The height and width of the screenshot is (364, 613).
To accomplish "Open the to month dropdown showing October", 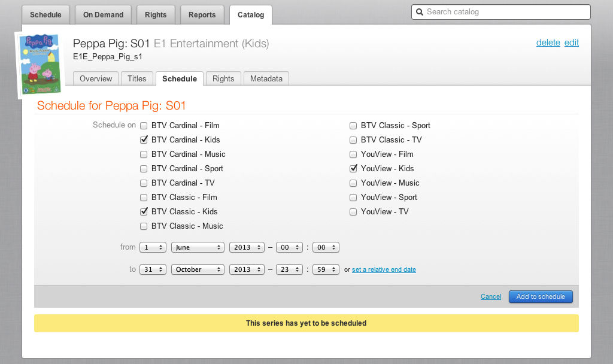I will point(198,270).
